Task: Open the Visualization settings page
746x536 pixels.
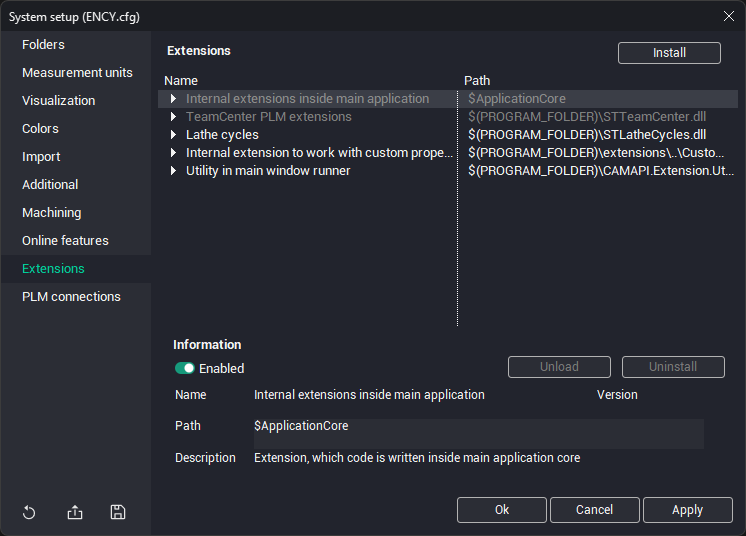Action: point(59,101)
